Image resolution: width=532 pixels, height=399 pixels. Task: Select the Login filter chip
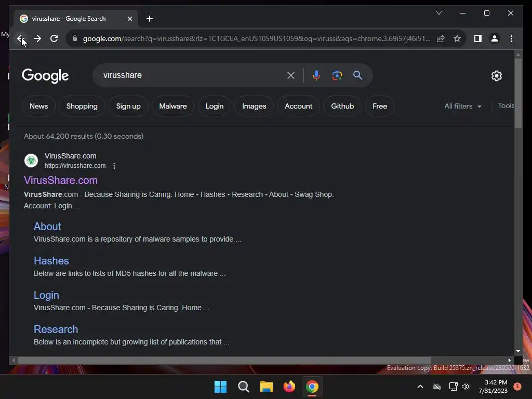coord(215,106)
